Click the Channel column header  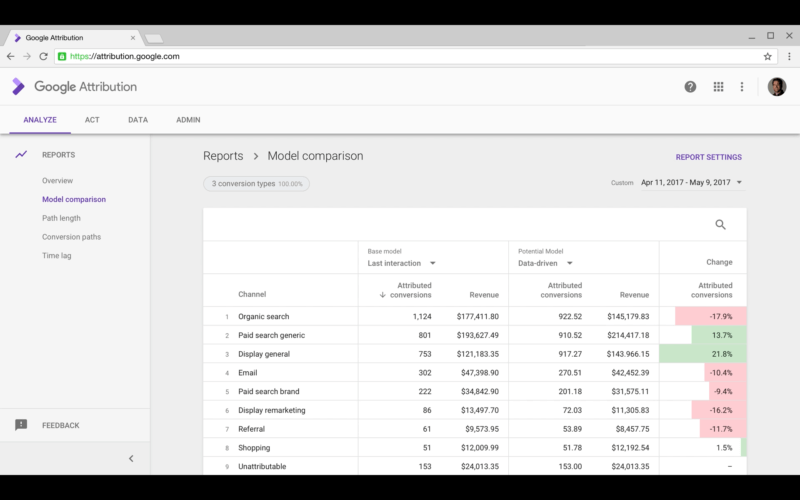click(252, 294)
